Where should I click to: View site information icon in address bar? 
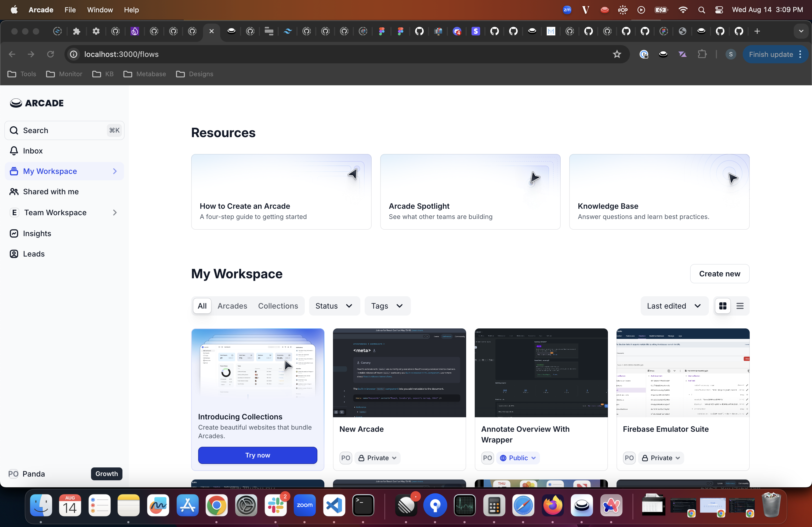click(74, 54)
